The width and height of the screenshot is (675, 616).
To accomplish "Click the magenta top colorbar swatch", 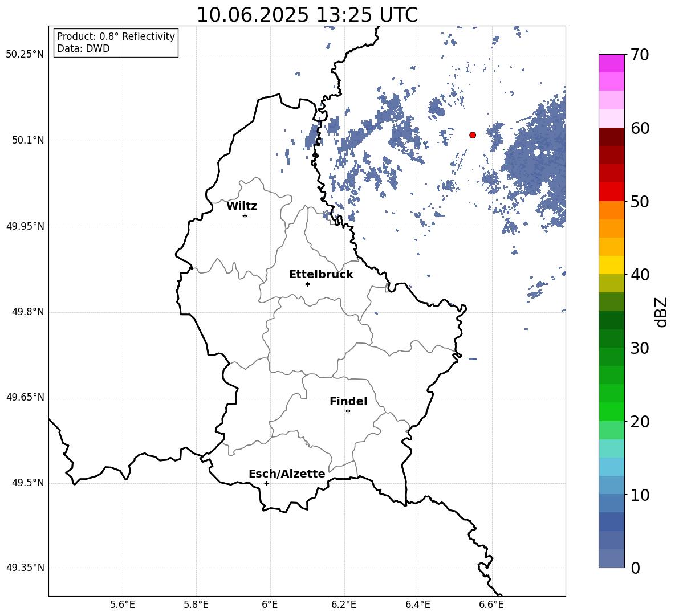I will pos(611,64).
